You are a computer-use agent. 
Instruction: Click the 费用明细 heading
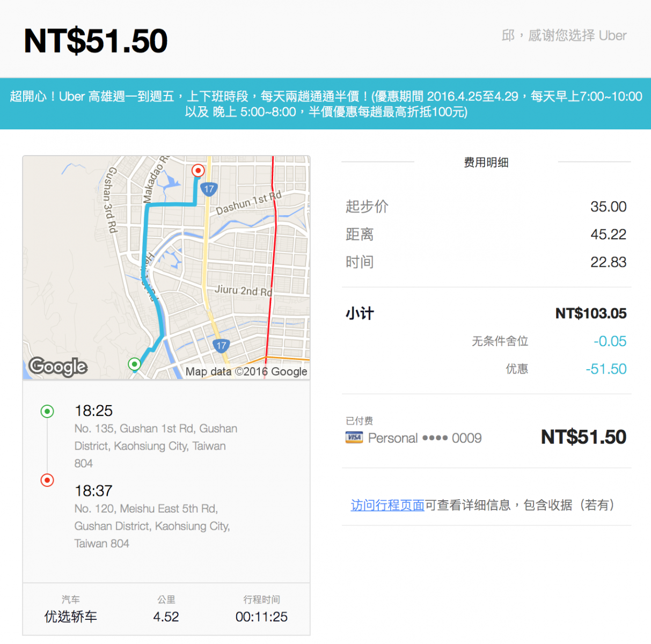pos(486,162)
